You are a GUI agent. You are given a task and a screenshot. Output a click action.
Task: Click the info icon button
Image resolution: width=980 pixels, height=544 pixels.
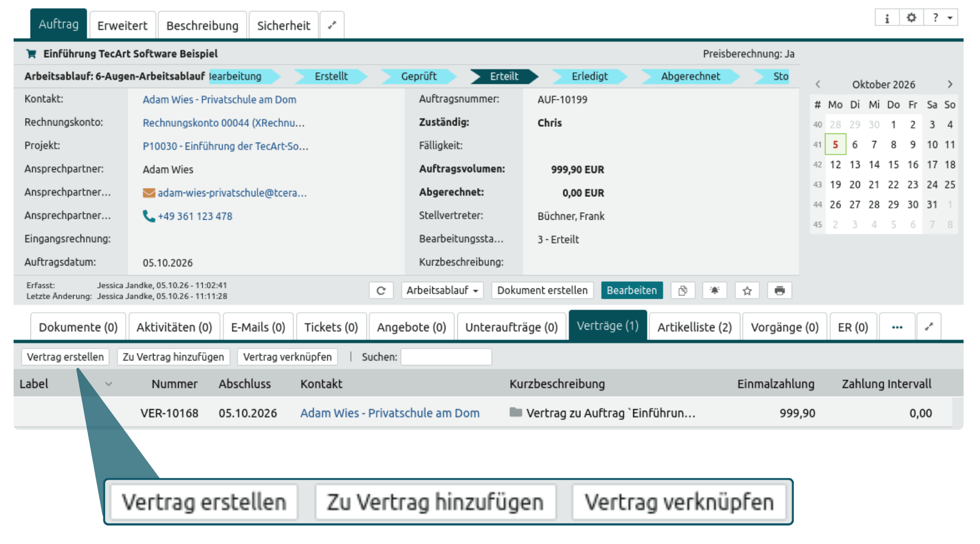click(887, 18)
